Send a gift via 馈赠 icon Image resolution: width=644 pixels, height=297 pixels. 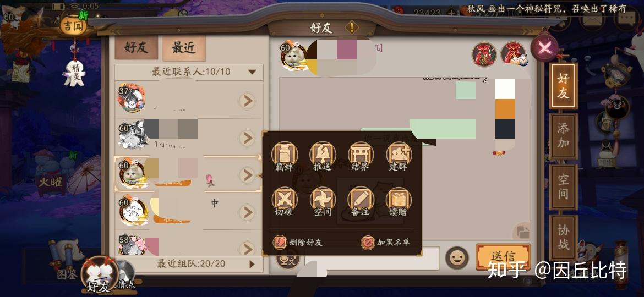(x=399, y=201)
